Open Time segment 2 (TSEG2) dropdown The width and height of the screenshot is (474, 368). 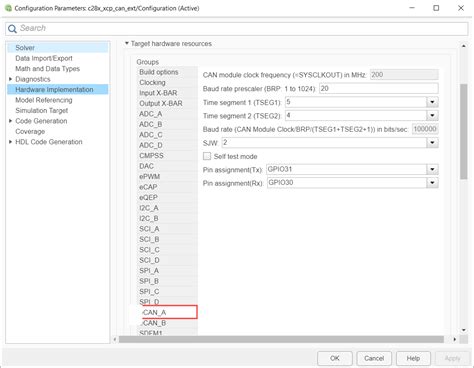pyautogui.click(x=432, y=116)
